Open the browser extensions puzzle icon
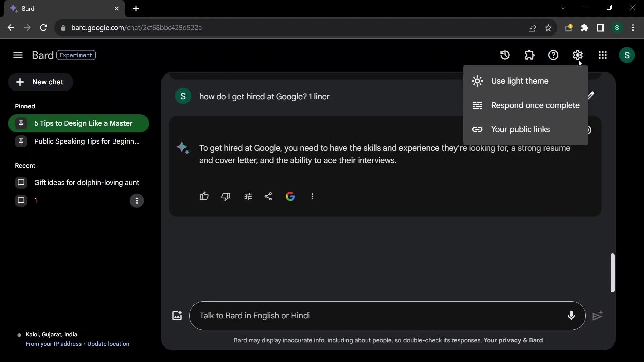 (585, 28)
